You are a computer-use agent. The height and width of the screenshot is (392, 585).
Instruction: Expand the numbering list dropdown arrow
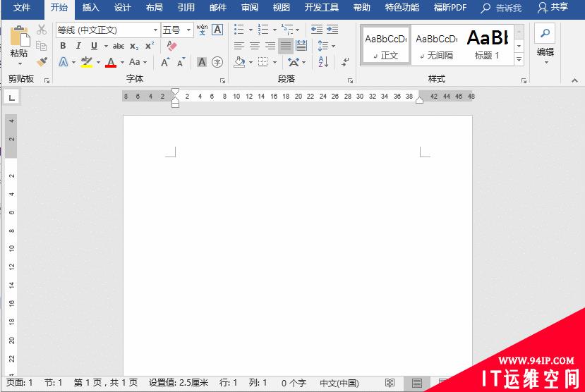pyautogui.click(x=275, y=30)
